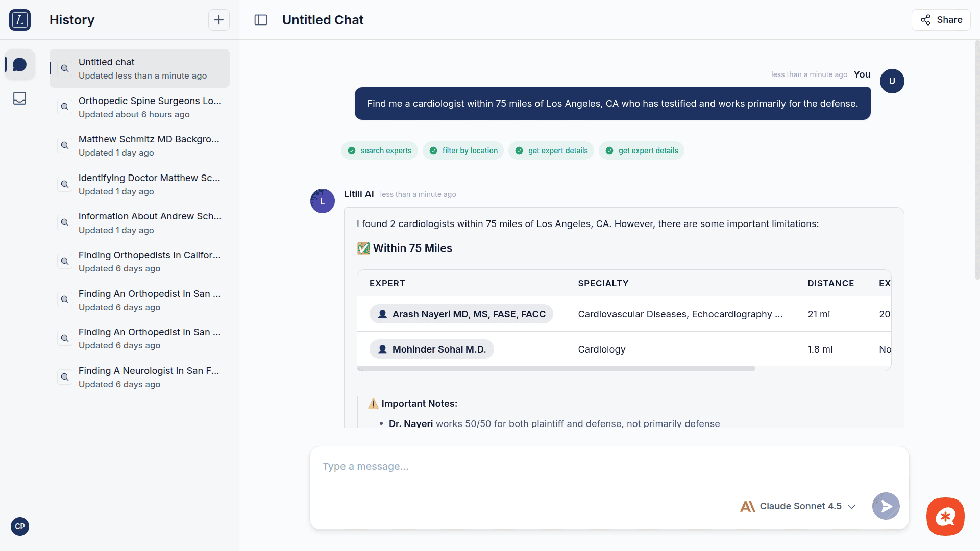Expand the filter by location step

[x=463, y=151]
